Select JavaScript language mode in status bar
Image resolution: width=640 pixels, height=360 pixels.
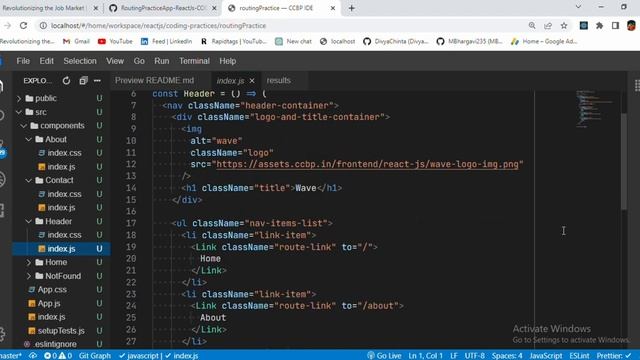point(546,356)
